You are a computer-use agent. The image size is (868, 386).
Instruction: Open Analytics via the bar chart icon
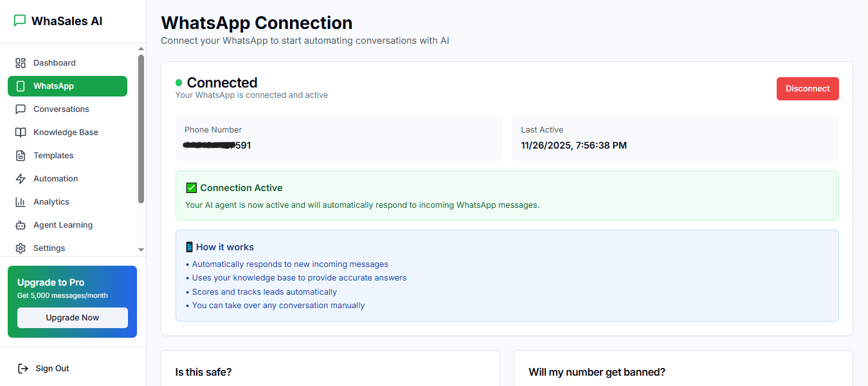20,201
